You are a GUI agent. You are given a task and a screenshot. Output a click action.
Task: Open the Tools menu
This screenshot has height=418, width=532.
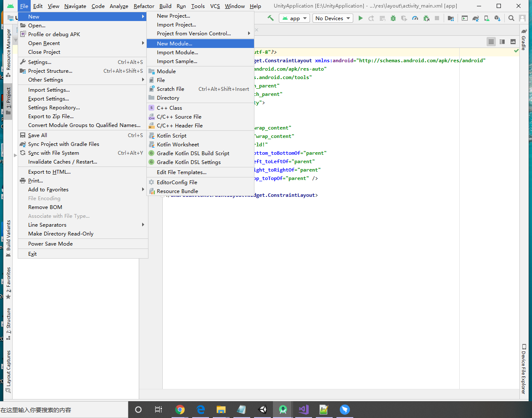(x=198, y=6)
